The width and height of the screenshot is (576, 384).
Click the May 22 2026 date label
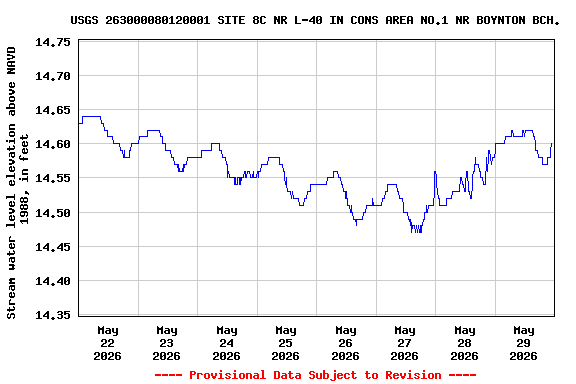tap(107, 343)
